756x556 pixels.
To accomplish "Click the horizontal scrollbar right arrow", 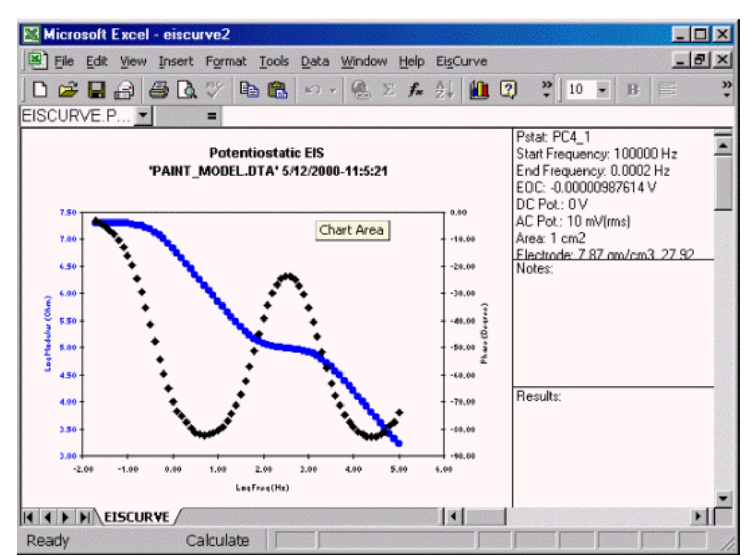I will click(698, 516).
